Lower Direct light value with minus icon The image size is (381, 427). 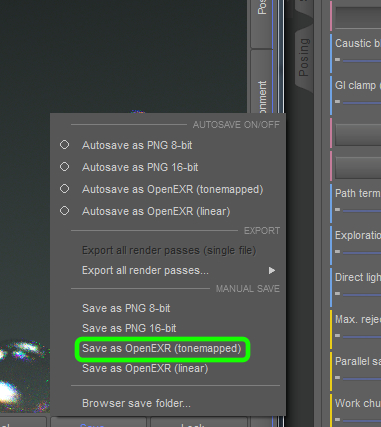click(x=338, y=294)
